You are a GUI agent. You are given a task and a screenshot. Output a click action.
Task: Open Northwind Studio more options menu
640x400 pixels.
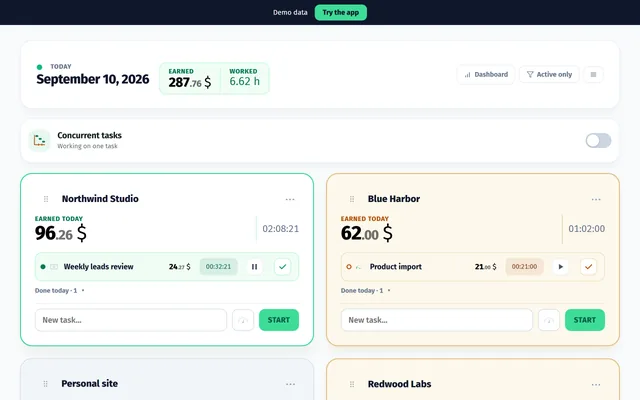tap(290, 199)
